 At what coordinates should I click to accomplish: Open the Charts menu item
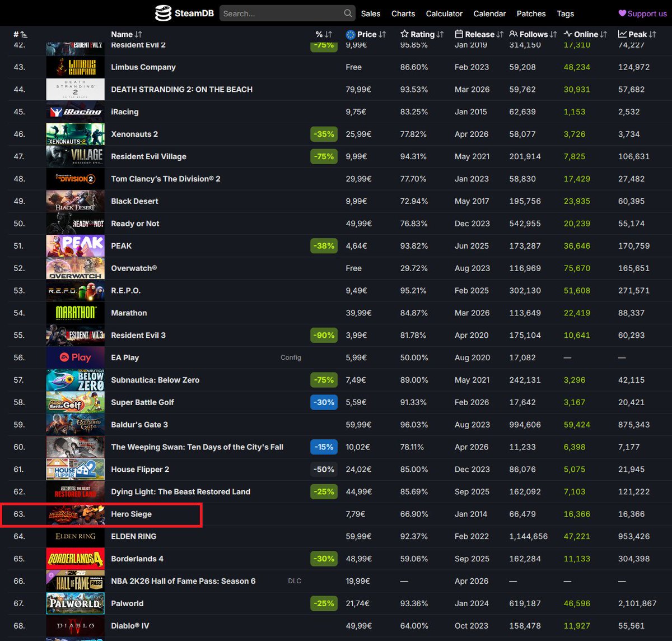point(403,13)
